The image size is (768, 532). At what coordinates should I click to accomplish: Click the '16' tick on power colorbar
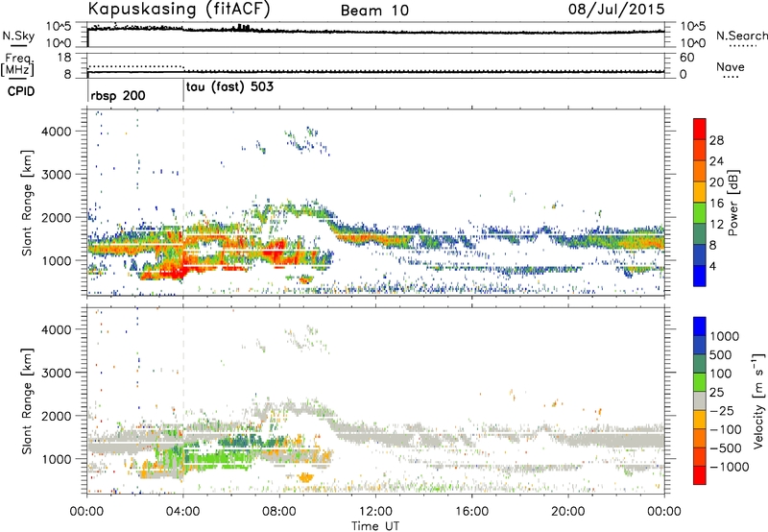coord(716,204)
